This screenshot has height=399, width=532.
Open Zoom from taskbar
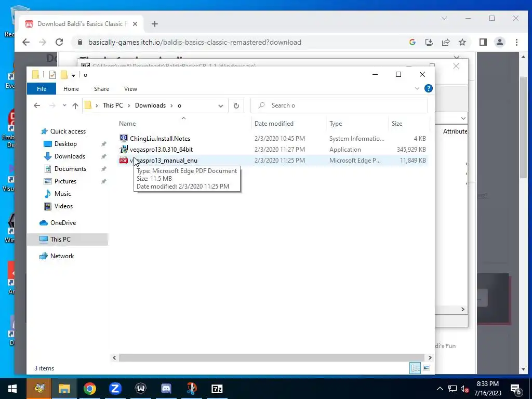115,389
